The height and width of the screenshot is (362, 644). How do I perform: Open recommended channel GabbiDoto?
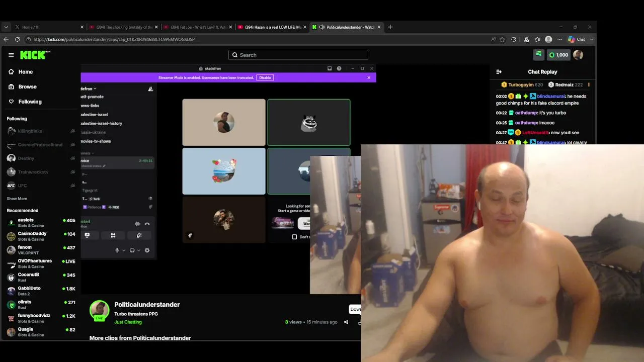(40, 291)
